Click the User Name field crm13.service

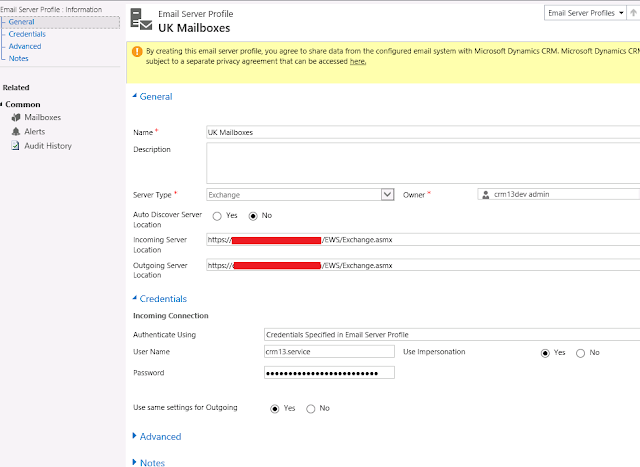point(329,351)
